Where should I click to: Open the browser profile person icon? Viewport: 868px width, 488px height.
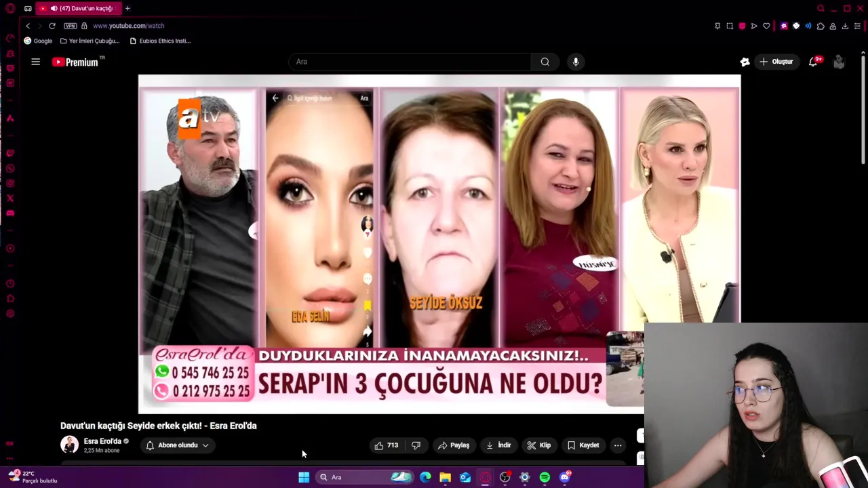pos(833,26)
